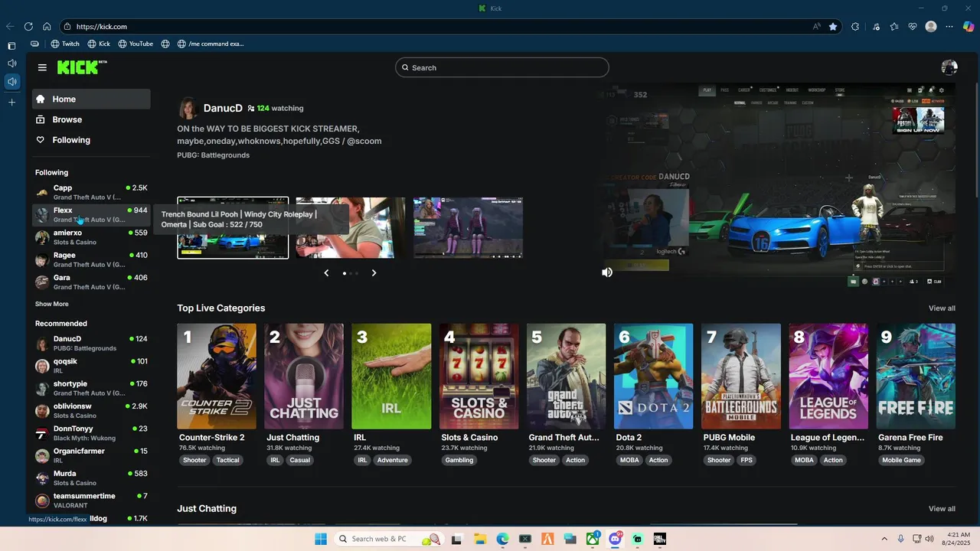This screenshot has height=551, width=980.
Task: Open Dota 2 category card
Action: (653, 376)
